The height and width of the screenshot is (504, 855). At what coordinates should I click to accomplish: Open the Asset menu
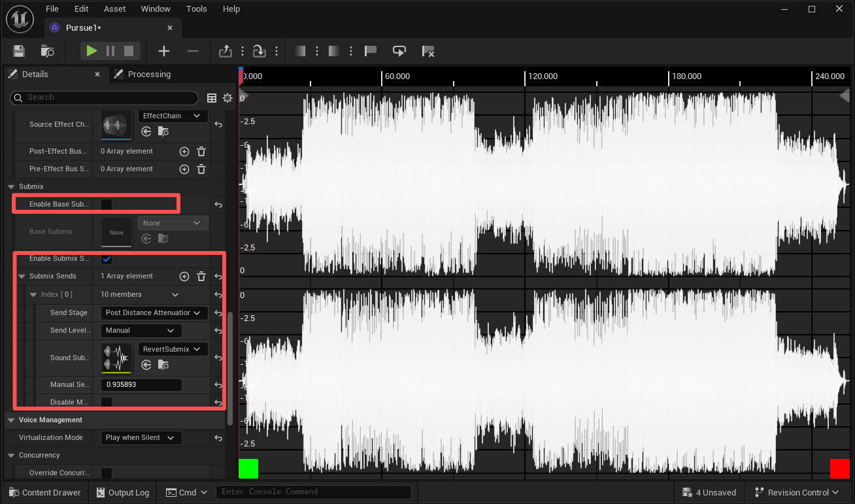coord(114,8)
